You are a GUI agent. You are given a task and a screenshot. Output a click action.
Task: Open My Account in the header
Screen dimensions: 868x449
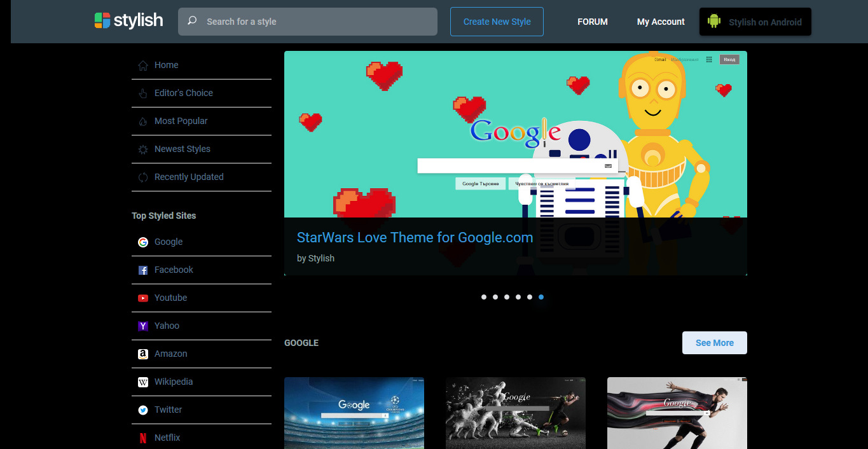pyautogui.click(x=661, y=22)
